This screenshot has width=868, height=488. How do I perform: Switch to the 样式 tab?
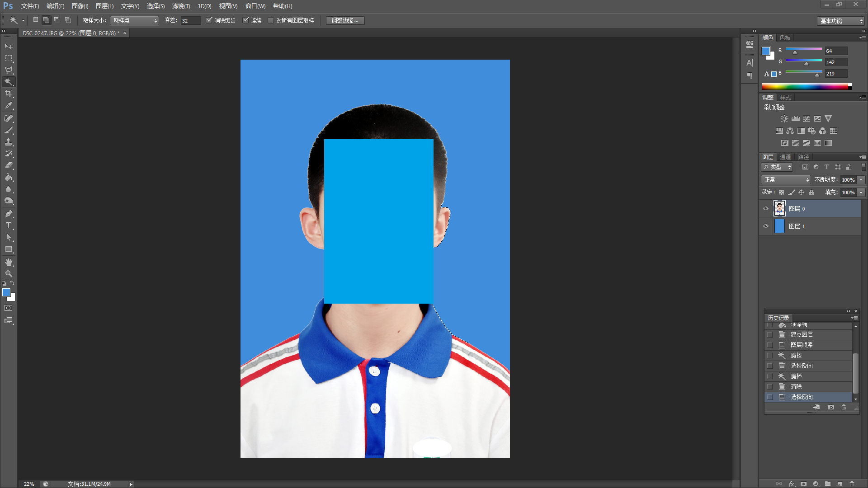tap(785, 98)
